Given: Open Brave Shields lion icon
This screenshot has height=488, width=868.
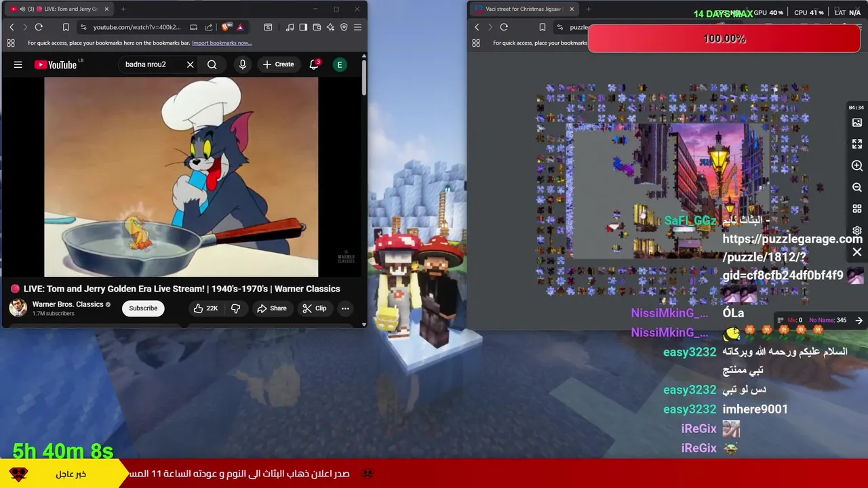Looking at the screenshot, I should tap(226, 27).
